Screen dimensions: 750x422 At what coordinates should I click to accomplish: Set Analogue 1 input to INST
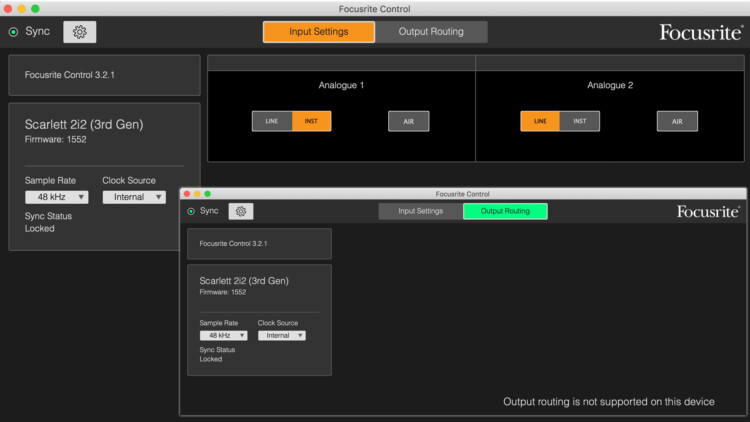(x=311, y=121)
